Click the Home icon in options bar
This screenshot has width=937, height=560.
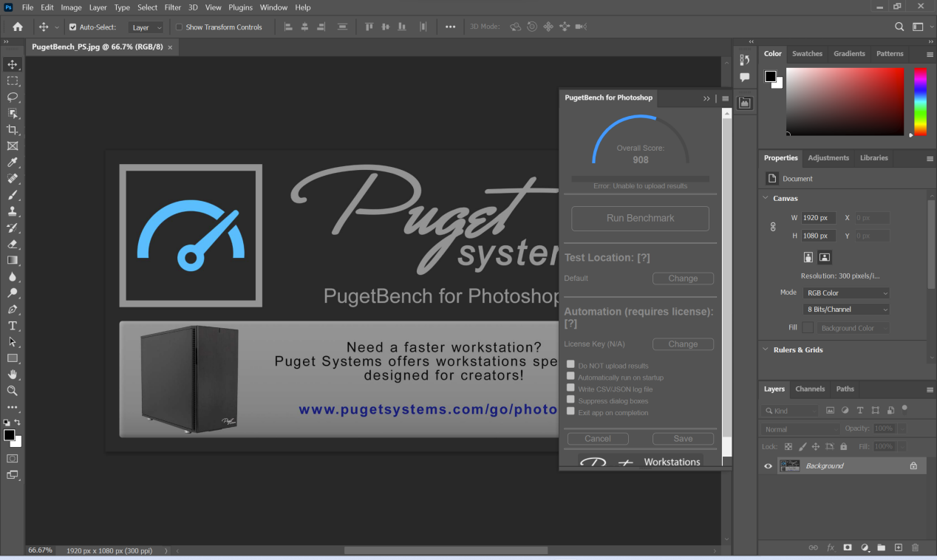coord(18,27)
